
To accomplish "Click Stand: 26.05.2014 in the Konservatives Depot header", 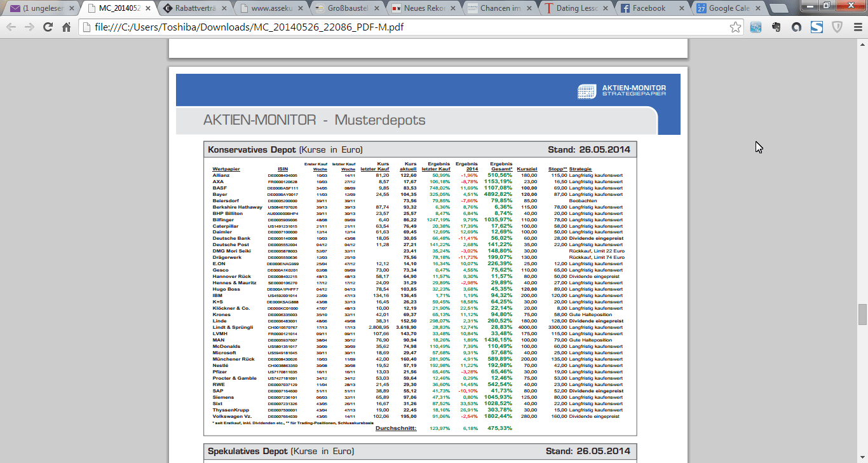I will 589,149.
